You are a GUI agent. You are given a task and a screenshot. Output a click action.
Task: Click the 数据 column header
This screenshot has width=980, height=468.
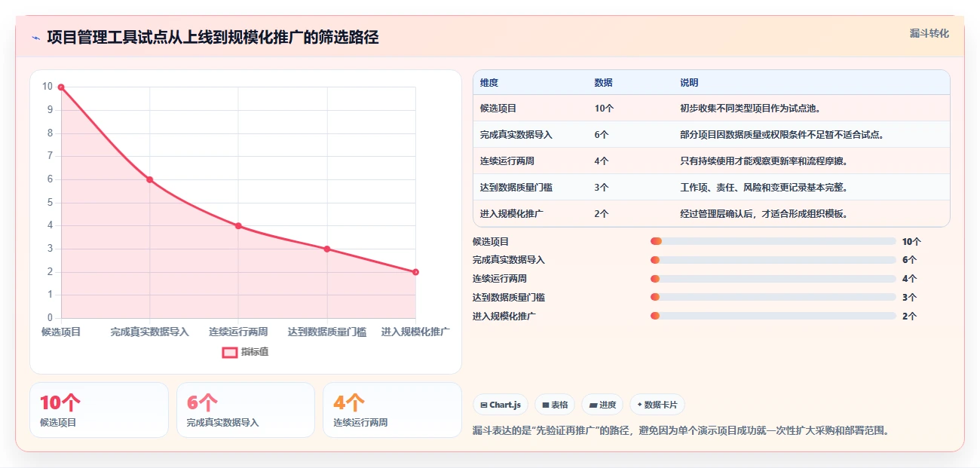(x=603, y=83)
